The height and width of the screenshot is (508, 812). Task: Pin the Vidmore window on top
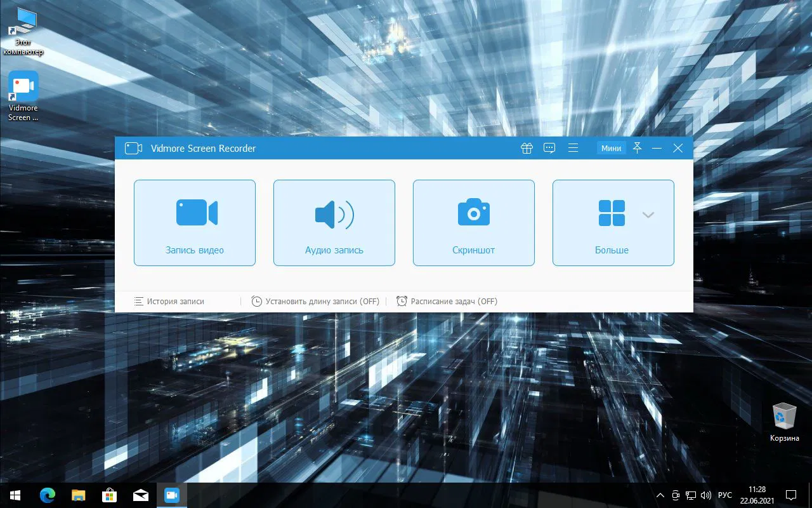pyautogui.click(x=638, y=147)
